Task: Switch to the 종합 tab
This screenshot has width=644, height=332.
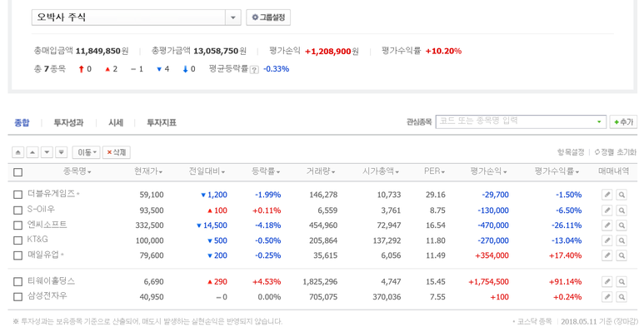Action: pyautogui.click(x=22, y=122)
